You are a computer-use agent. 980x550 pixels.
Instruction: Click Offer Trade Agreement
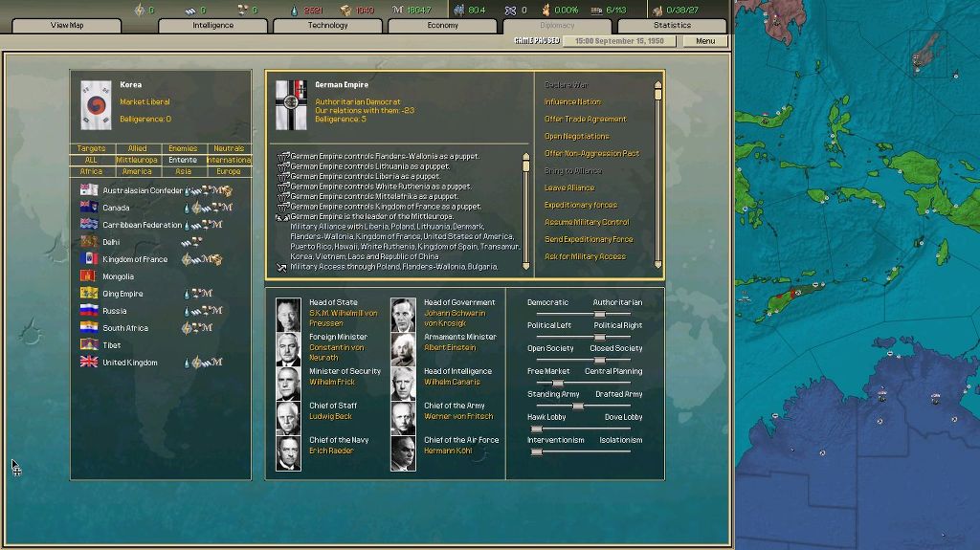pyautogui.click(x=585, y=119)
